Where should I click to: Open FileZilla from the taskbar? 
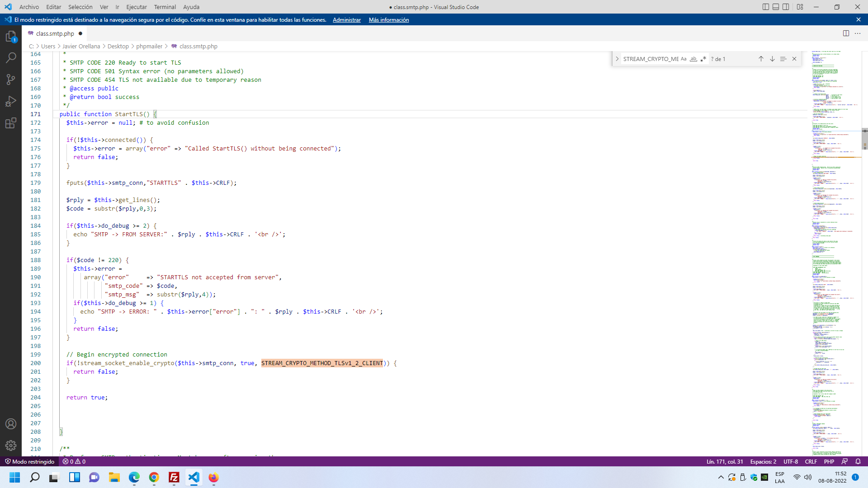pos(174,477)
